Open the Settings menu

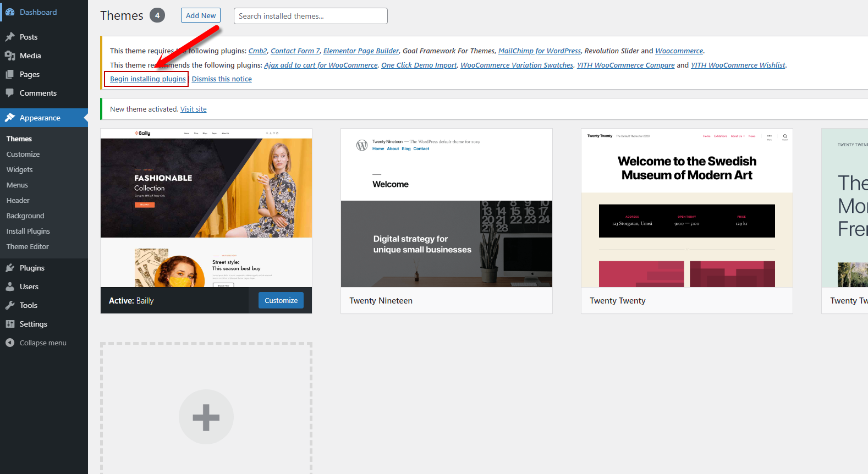[44, 324]
